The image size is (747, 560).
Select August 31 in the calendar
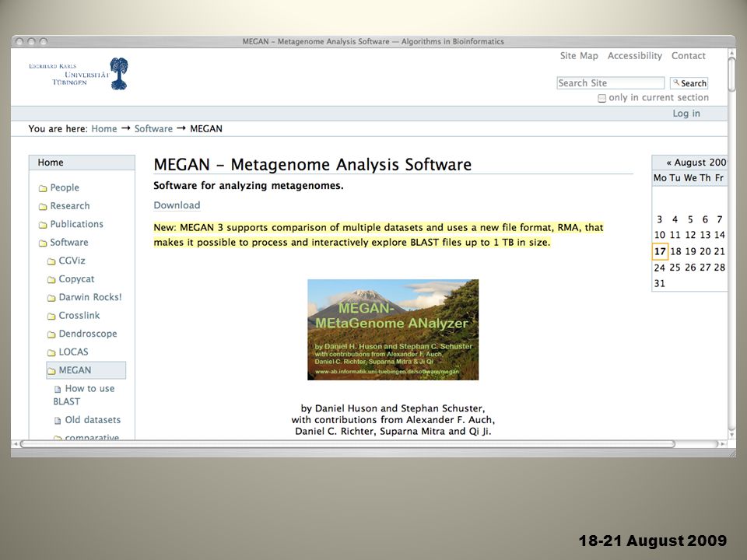659,283
